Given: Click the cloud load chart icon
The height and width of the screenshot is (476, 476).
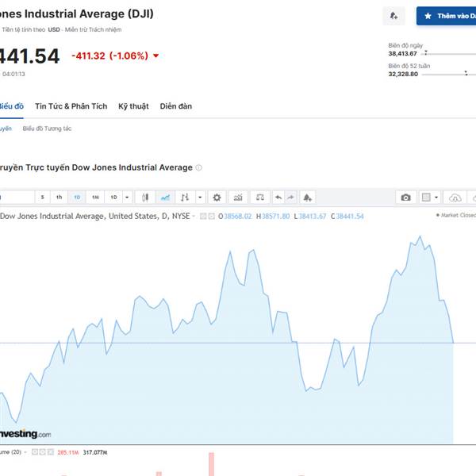Looking at the screenshot, I should 455,198.
